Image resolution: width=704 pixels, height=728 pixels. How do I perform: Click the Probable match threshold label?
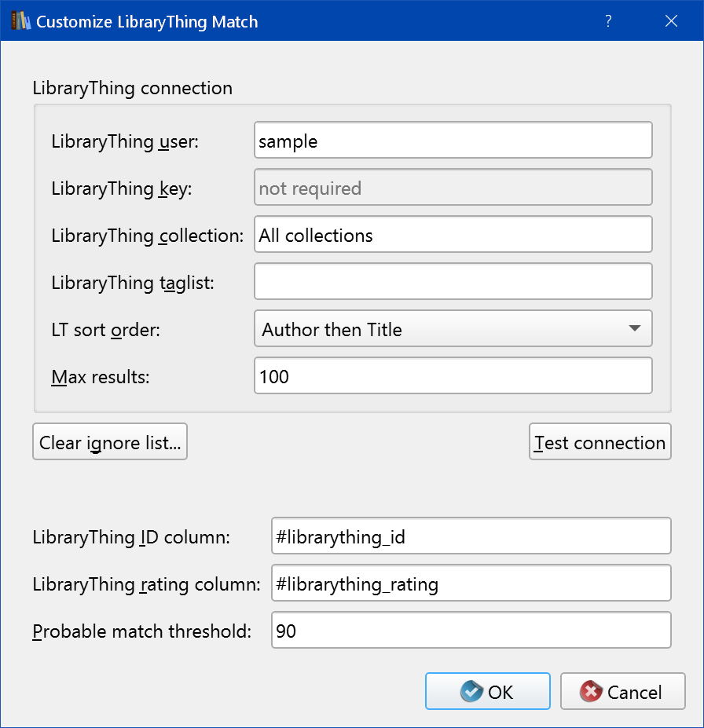[141, 631]
